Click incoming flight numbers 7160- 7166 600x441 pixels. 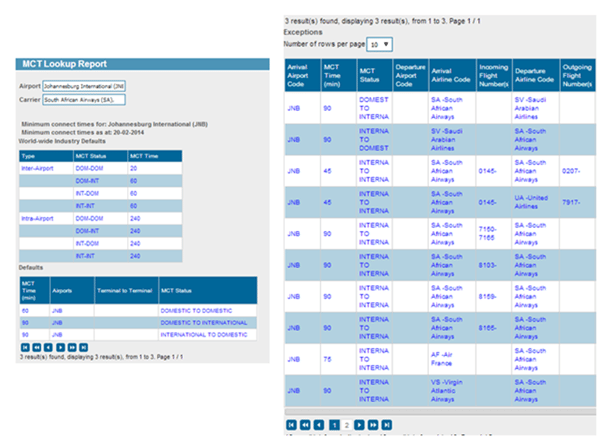coord(487,234)
